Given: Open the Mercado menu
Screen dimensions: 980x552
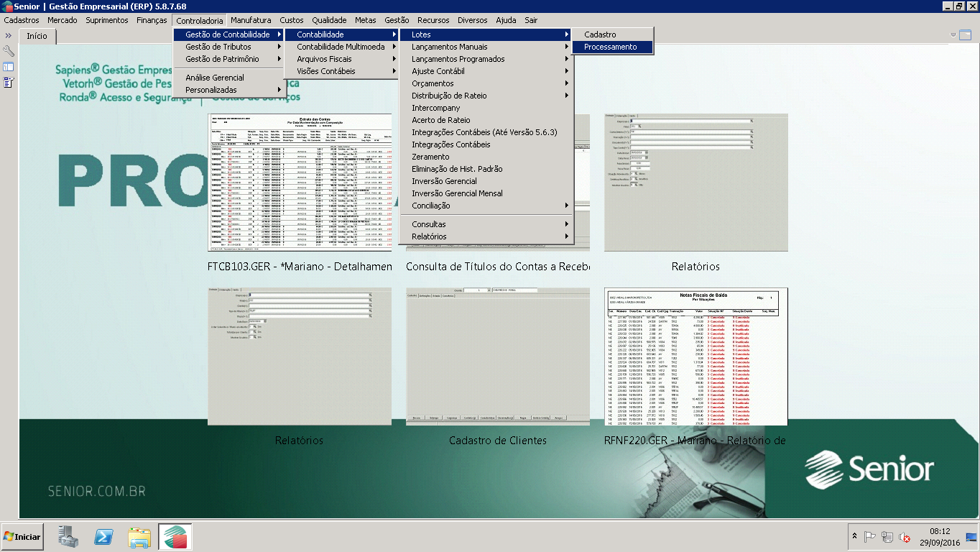Looking at the screenshot, I should point(63,20).
